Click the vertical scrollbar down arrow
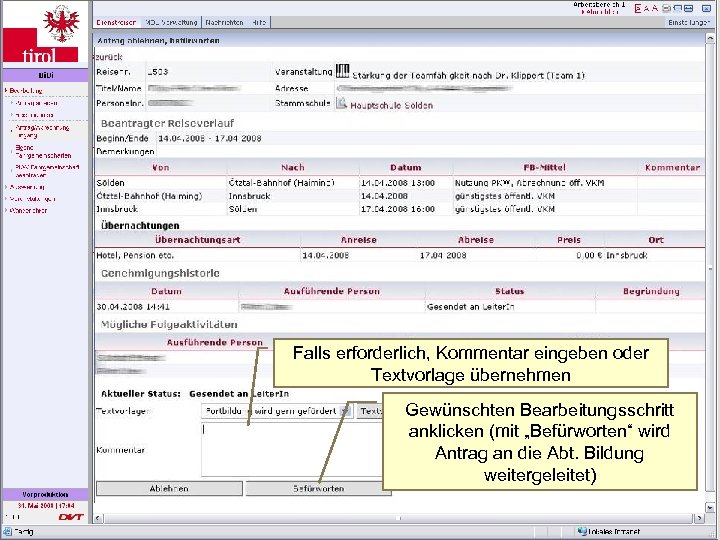 point(710,507)
